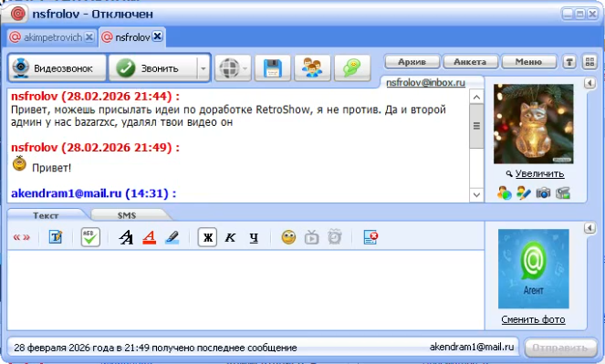Click the camera photo icon under avatar

[543, 192]
